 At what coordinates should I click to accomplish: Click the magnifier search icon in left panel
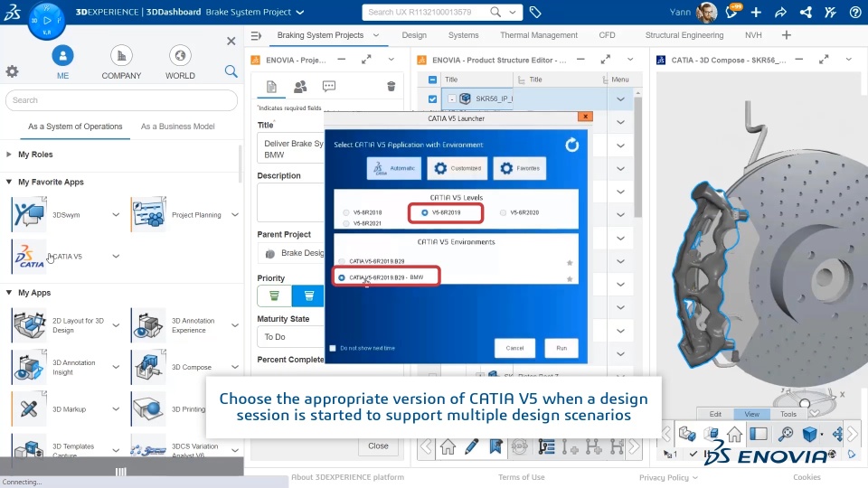[x=231, y=70]
